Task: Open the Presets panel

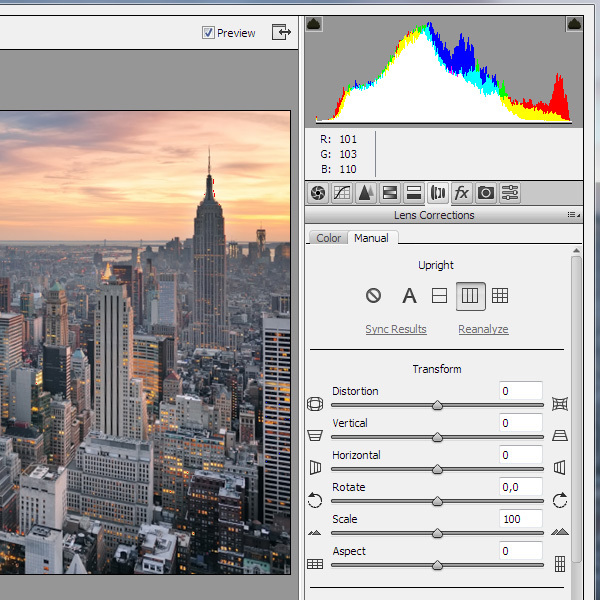Action: click(x=510, y=193)
